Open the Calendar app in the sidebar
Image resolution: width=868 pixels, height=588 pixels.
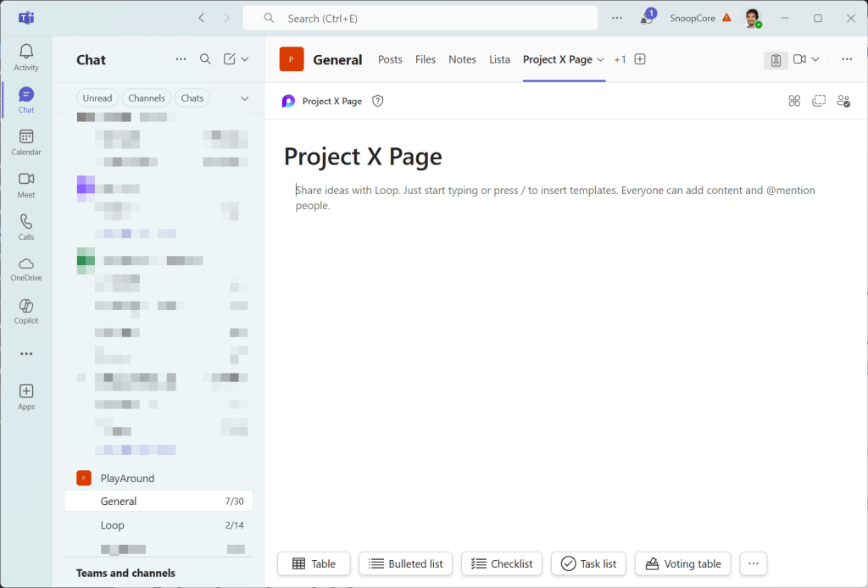tap(26, 141)
